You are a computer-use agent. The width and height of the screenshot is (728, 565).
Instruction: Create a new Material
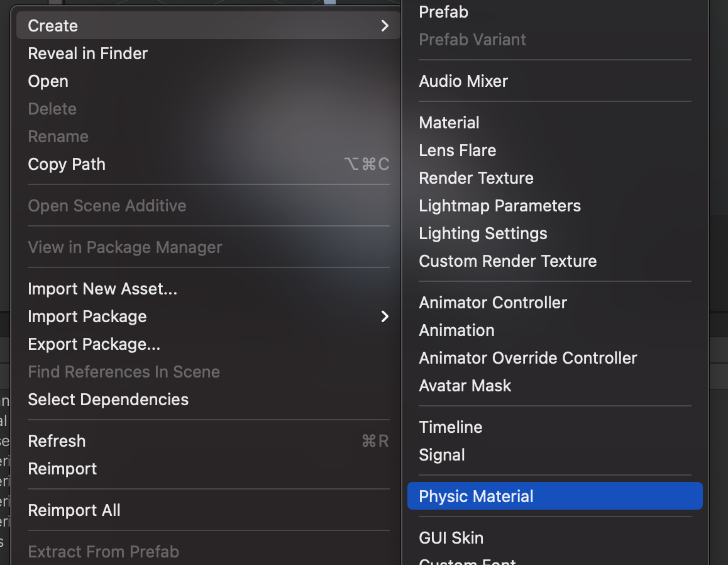point(449,123)
